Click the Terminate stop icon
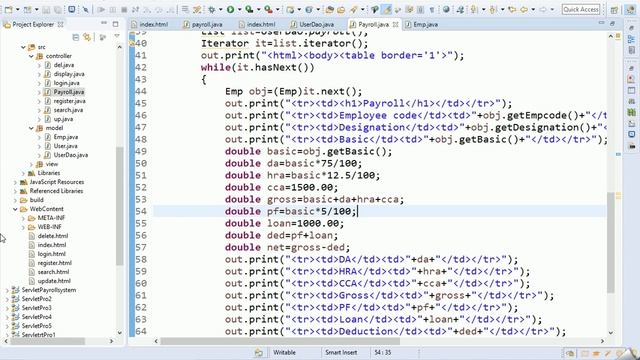 tap(124, 9)
